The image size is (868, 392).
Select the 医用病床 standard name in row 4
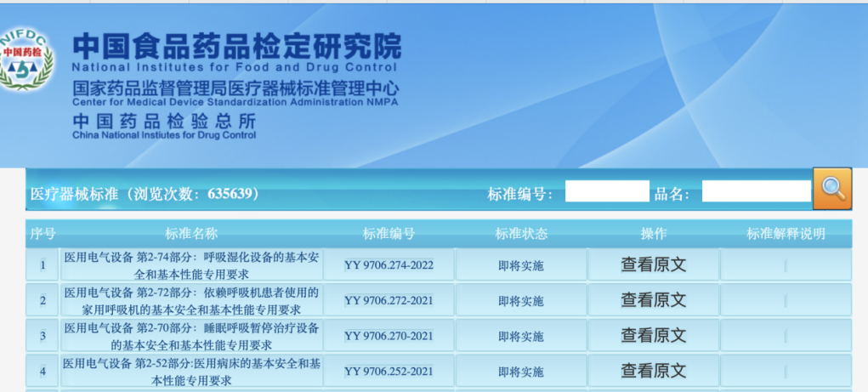pos(191,372)
